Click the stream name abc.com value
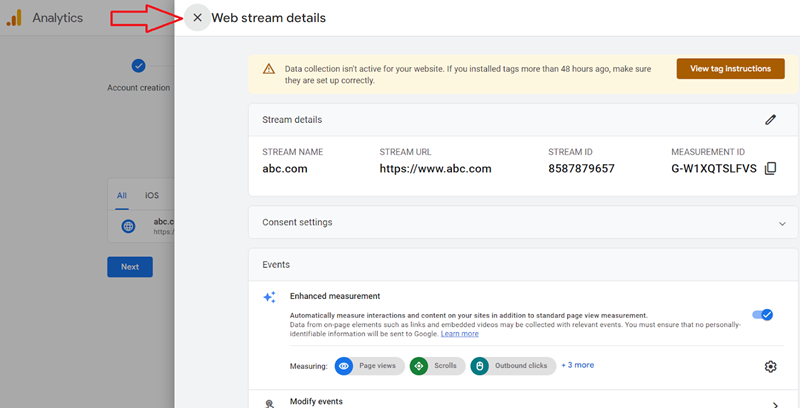The width and height of the screenshot is (800, 408). click(x=285, y=169)
